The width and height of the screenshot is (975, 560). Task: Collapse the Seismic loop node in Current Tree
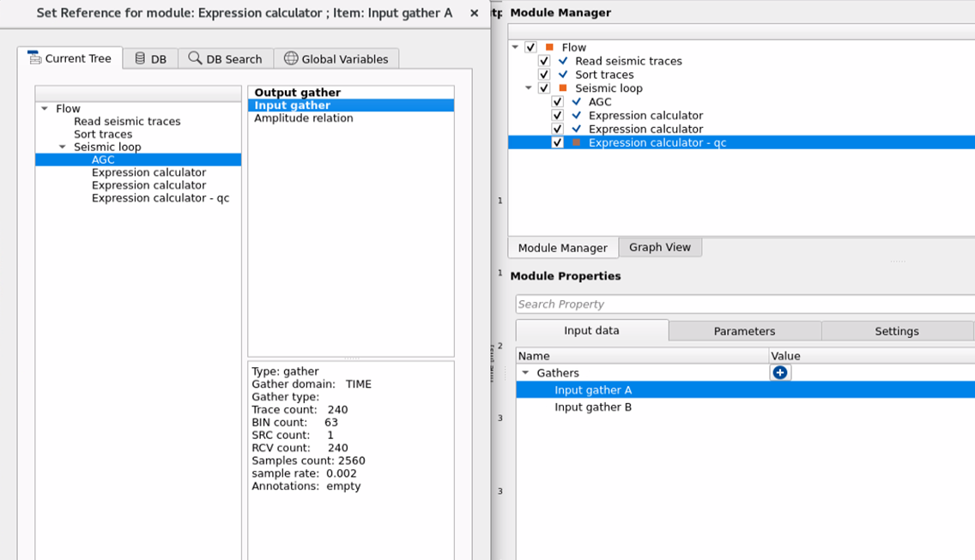point(63,148)
